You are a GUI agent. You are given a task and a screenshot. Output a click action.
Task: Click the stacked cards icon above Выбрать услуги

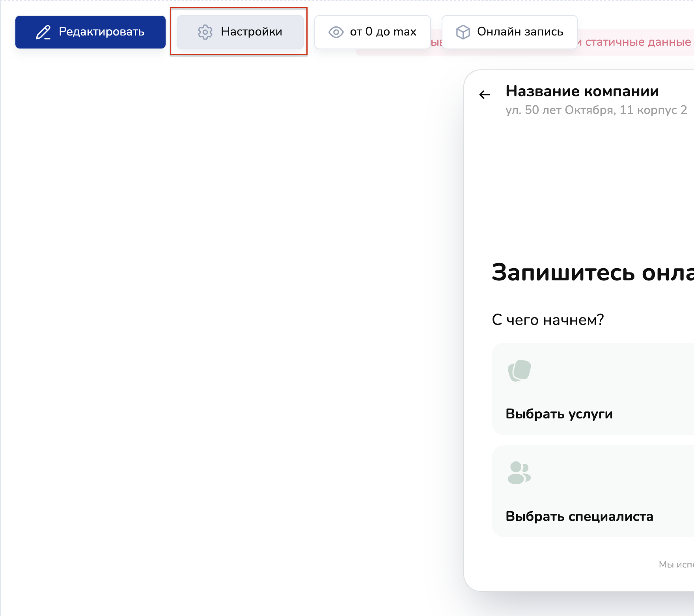[x=519, y=371]
